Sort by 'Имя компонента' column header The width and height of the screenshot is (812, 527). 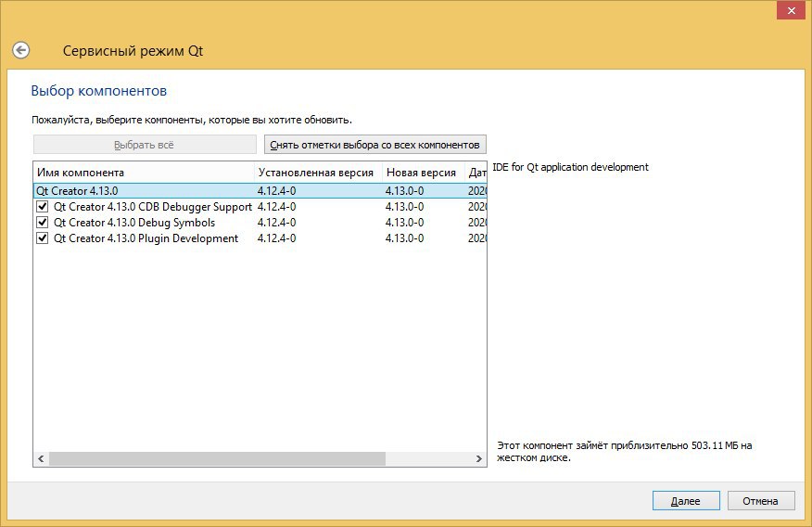point(144,173)
